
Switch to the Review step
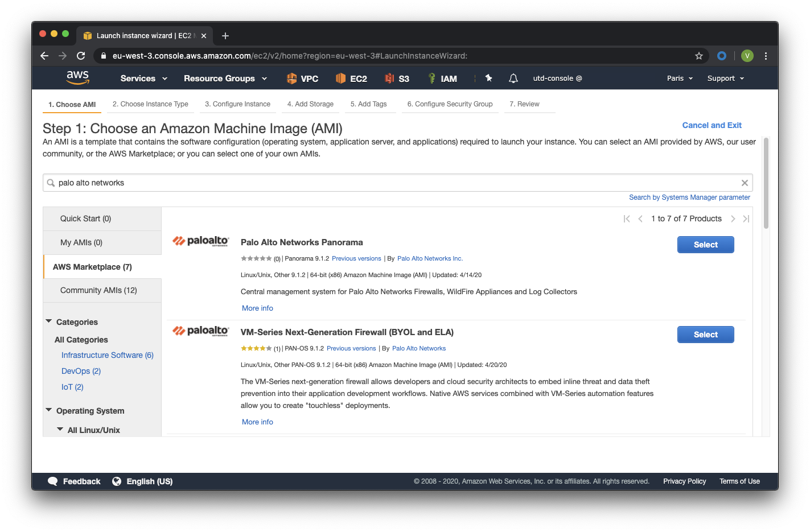[x=525, y=104]
